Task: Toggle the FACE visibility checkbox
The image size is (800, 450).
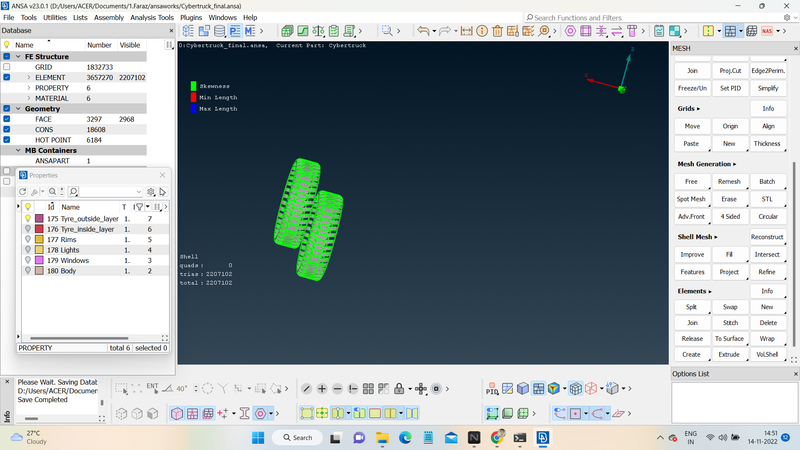Action: point(7,119)
